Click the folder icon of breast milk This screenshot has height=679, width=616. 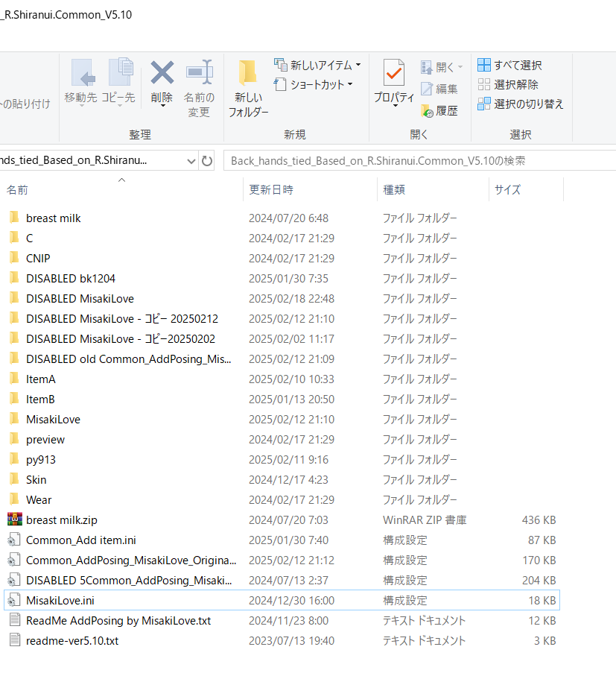(14, 218)
